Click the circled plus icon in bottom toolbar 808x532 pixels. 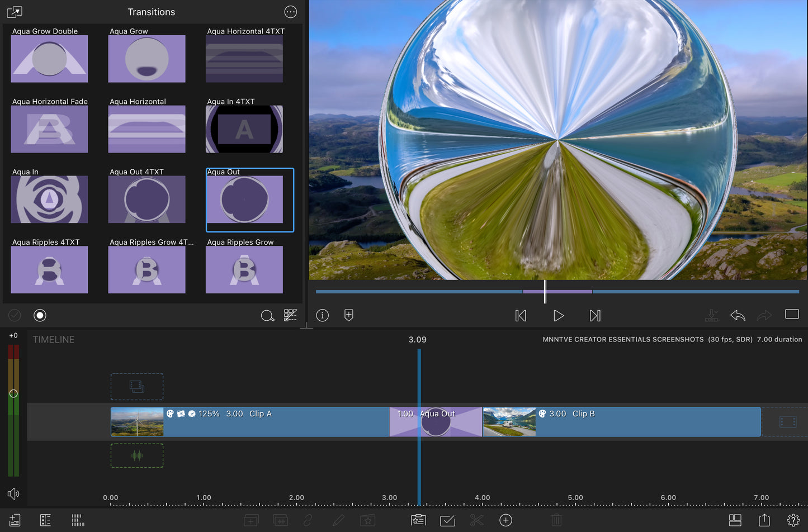click(505, 520)
